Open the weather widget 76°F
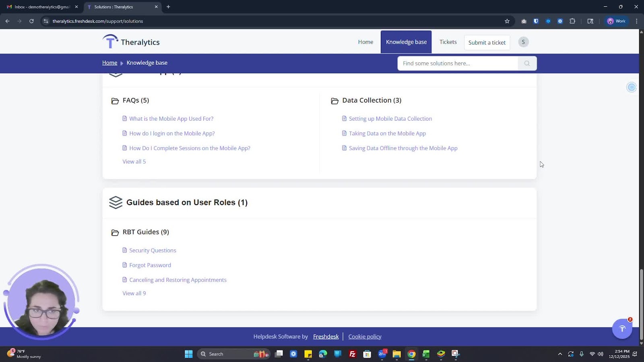This screenshot has width=644, height=362. click(23, 354)
